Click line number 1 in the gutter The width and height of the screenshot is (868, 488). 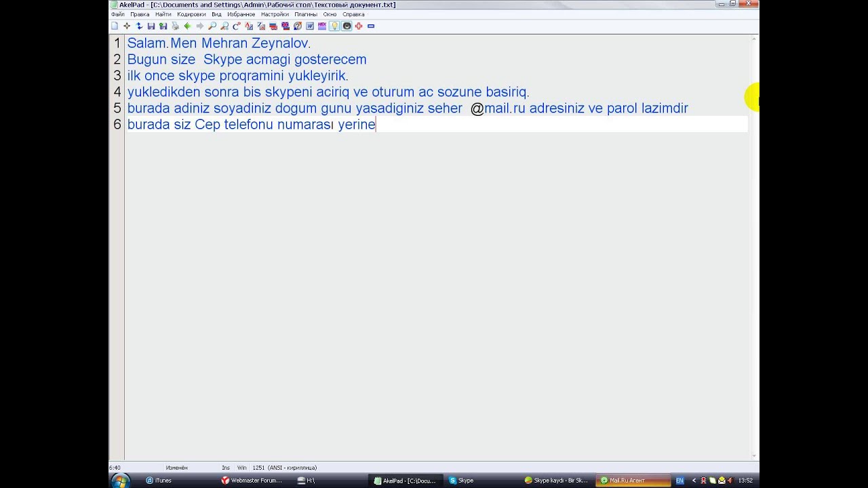pos(117,43)
